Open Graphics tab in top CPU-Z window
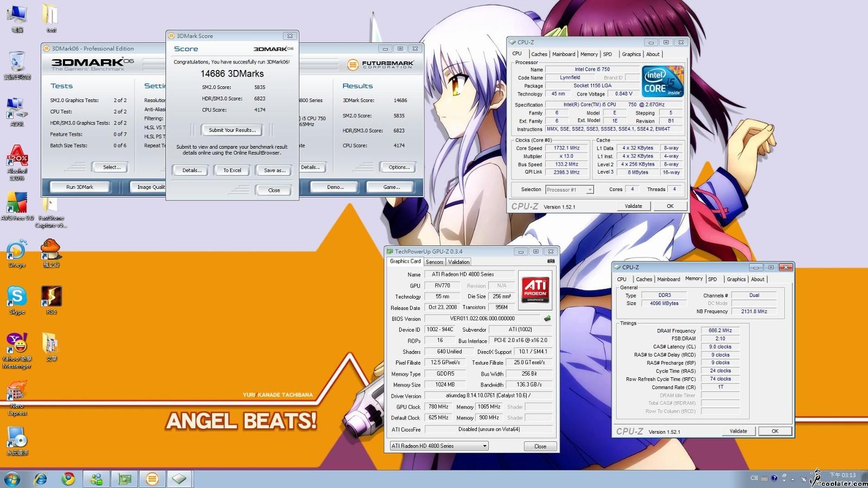The width and height of the screenshot is (868, 488). [x=631, y=54]
